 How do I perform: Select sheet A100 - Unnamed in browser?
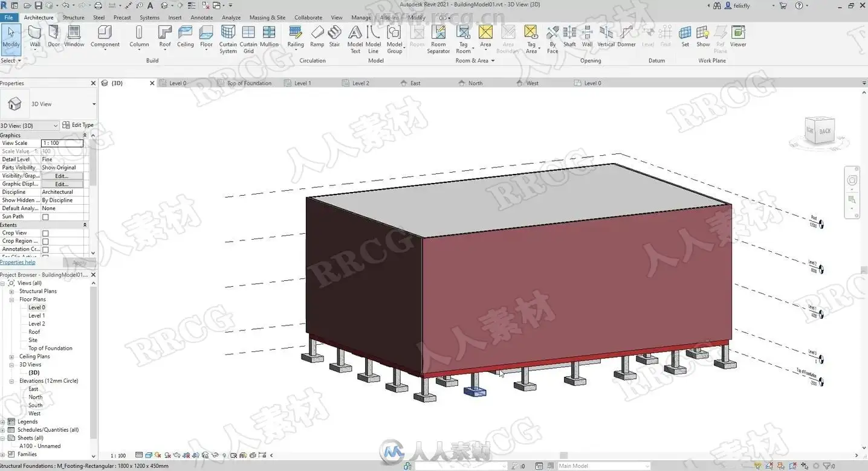click(x=40, y=446)
